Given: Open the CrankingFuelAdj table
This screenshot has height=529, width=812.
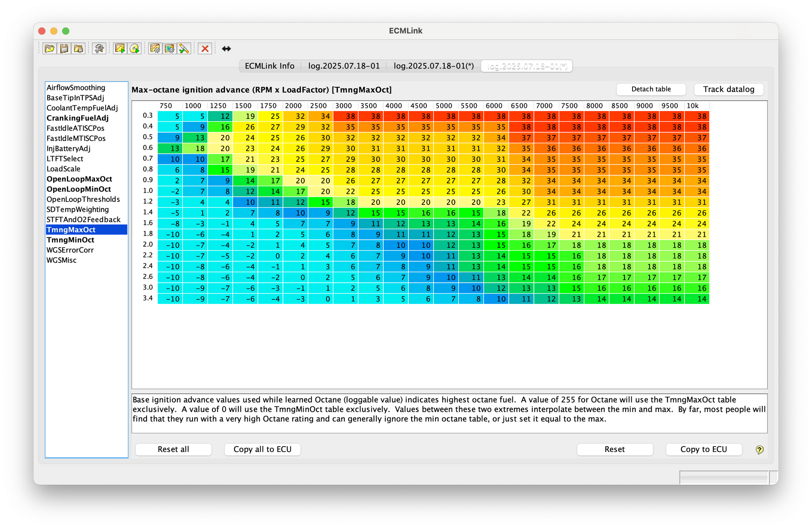Looking at the screenshot, I should 86,118.
